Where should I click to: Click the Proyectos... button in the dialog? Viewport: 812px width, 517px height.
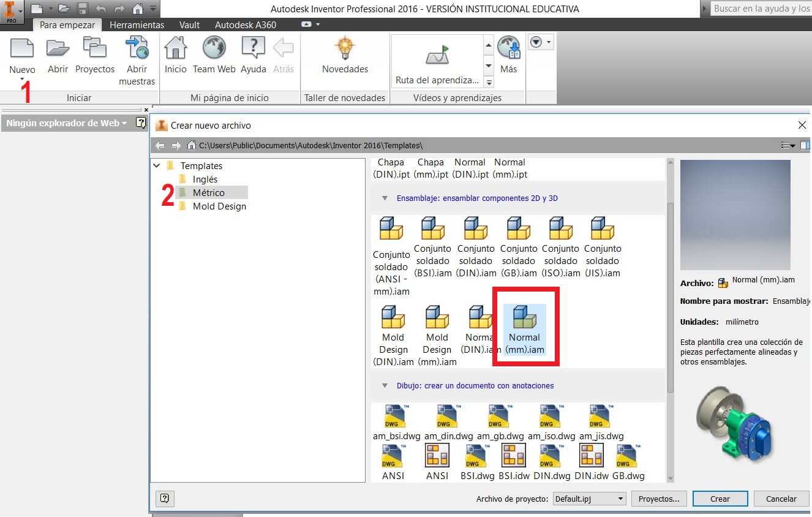coord(659,499)
